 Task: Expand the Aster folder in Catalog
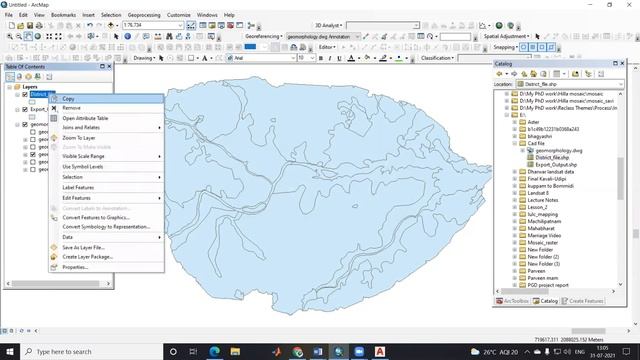tap(515, 122)
